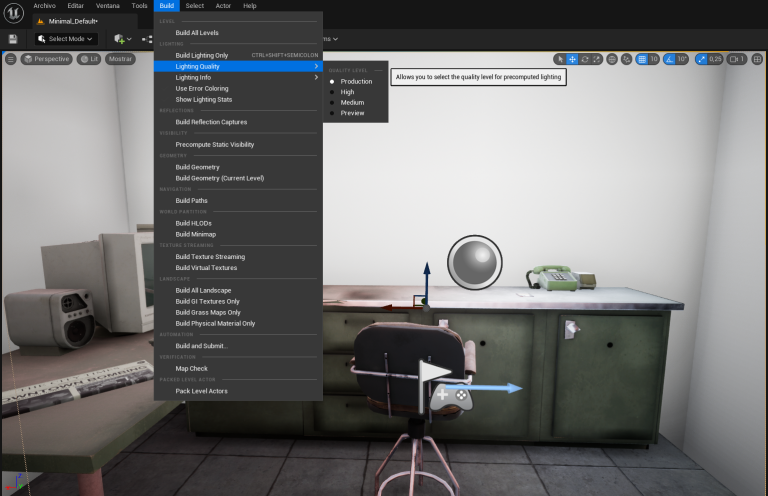Open the Select menu
The image size is (768, 496).
194,6
